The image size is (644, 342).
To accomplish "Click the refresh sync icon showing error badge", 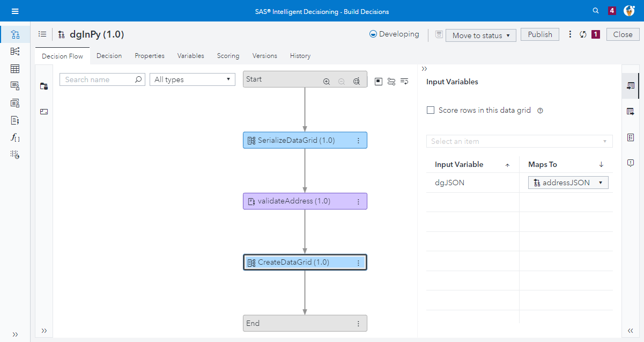I will point(583,34).
